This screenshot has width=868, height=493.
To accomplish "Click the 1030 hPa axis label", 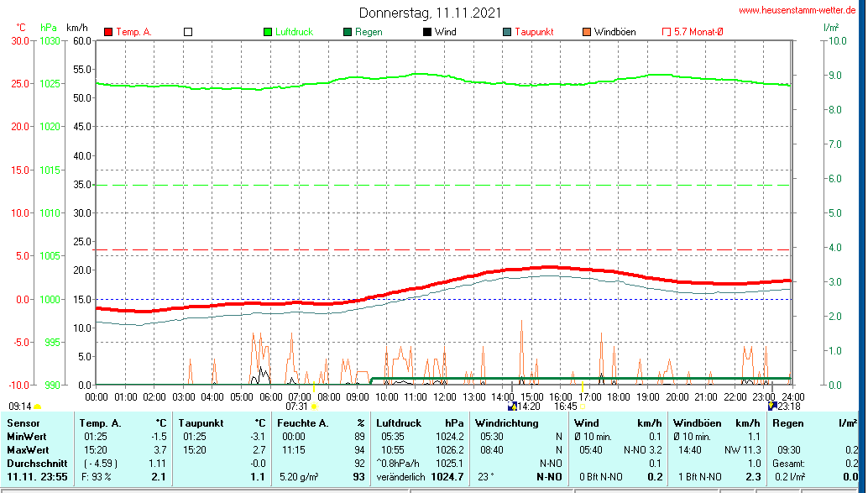I will click(50, 40).
